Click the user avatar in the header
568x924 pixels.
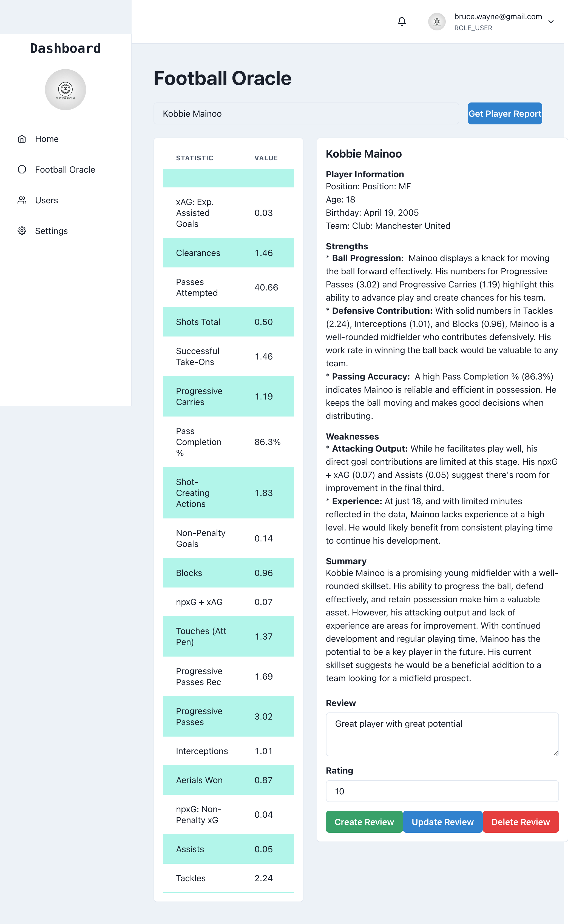click(x=437, y=22)
